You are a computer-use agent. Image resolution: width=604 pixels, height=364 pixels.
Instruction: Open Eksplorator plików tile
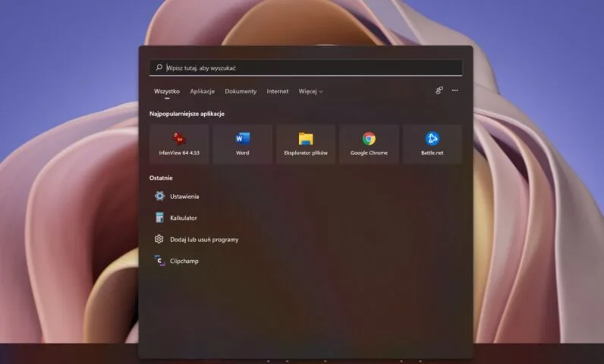coord(306,144)
